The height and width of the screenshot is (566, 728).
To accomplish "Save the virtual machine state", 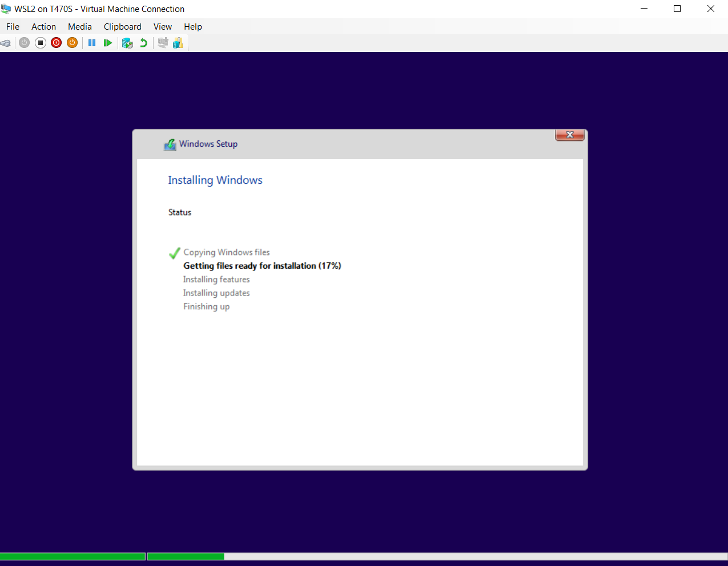I will pos(72,42).
